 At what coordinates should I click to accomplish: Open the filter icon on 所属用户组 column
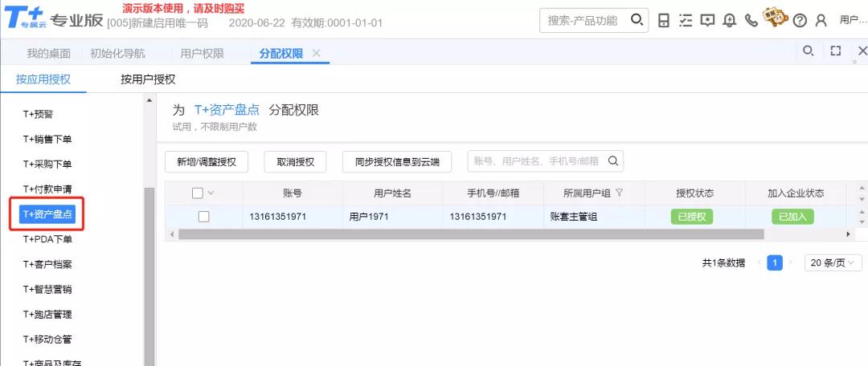pyautogui.click(x=620, y=193)
